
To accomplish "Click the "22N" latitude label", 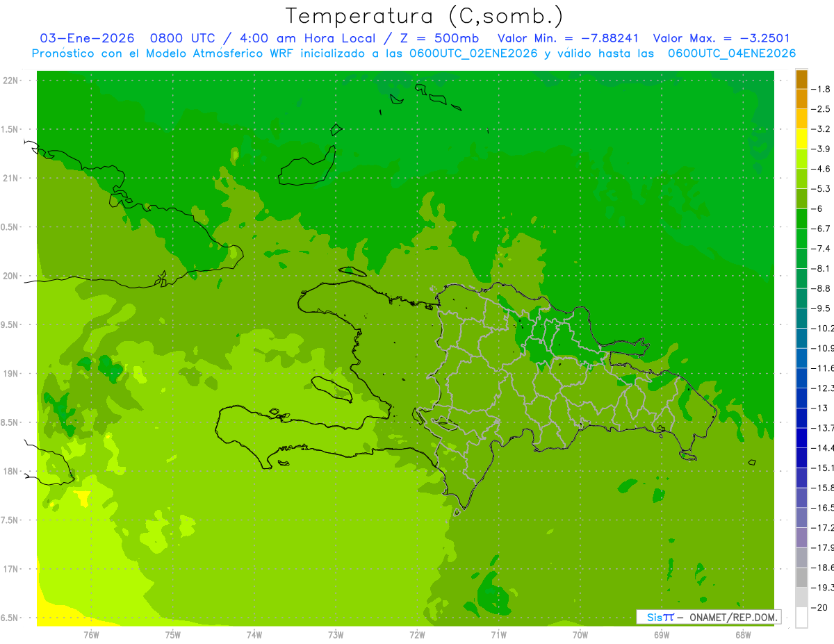I will click(x=11, y=81).
